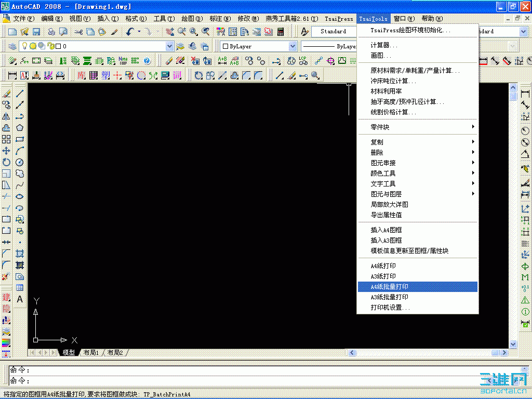This screenshot has height=399, width=532.
Task: Open the Layer Properties Manager icon
Action: (12, 46)
